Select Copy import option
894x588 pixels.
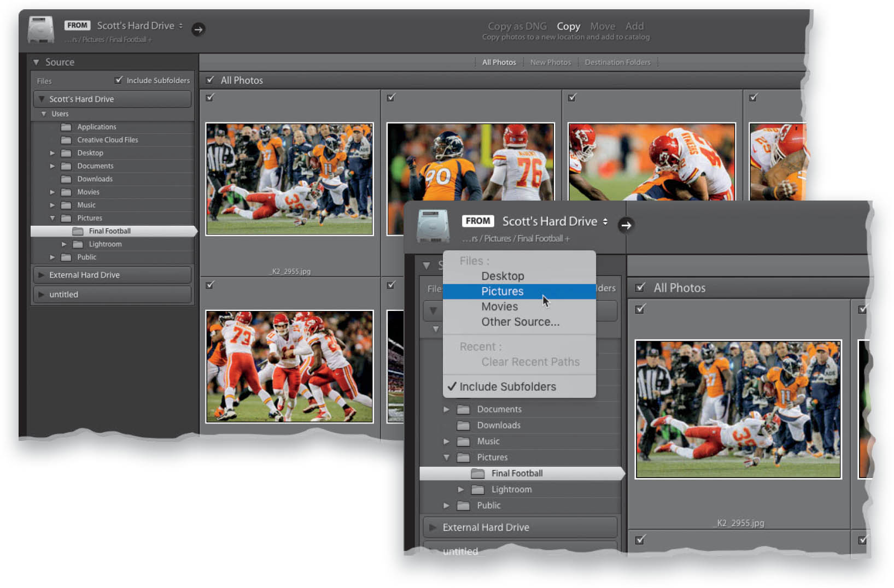[x=569, y=26]
